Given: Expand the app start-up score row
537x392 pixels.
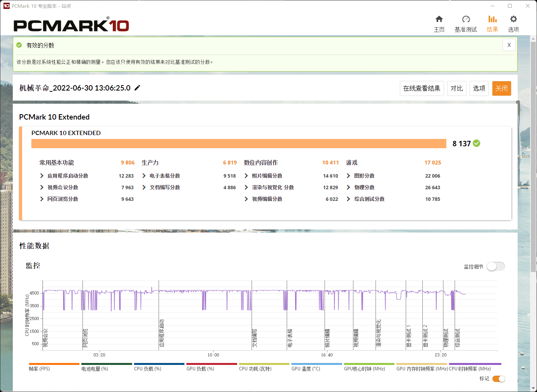Looking at the screenshot, I should coord(42,176).
